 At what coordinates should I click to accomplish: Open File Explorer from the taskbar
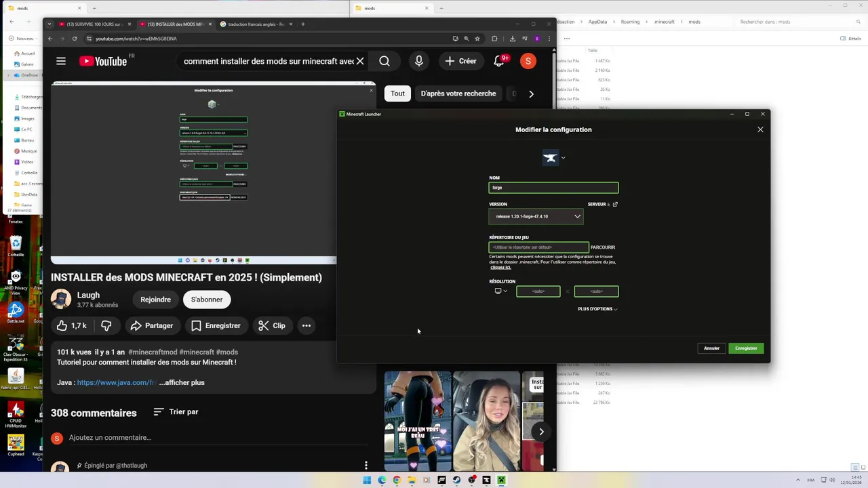pos(412,480)
